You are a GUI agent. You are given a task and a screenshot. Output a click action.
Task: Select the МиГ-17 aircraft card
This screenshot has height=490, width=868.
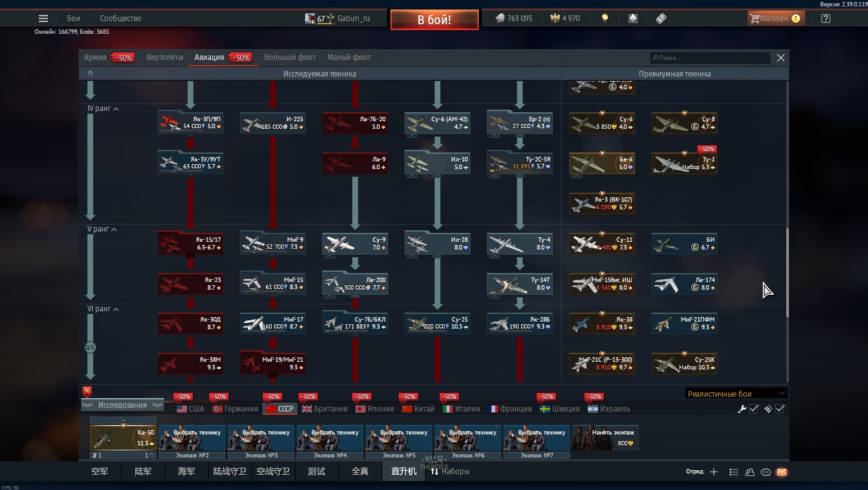pyautogui.click(x=273, y=323)
